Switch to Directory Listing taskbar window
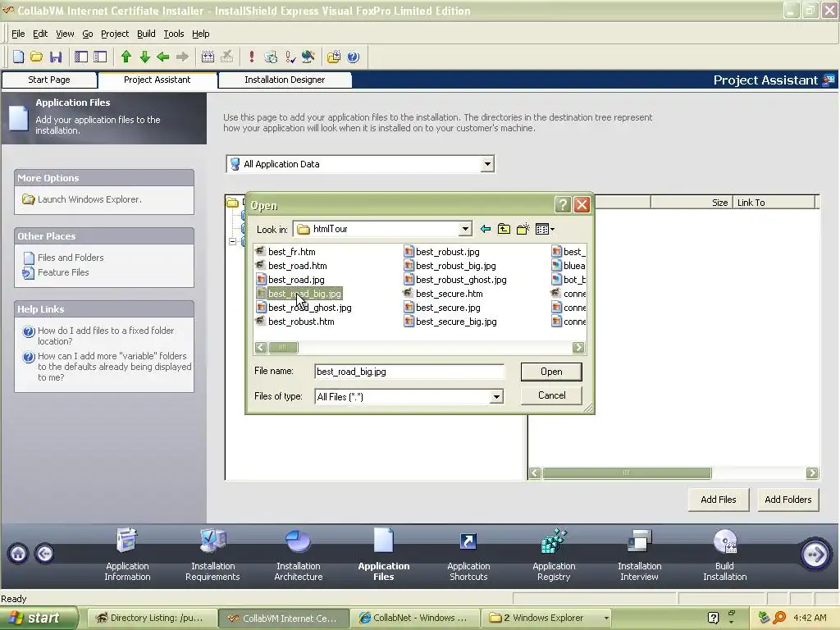 pyautogui.click(x=152, y=619)
